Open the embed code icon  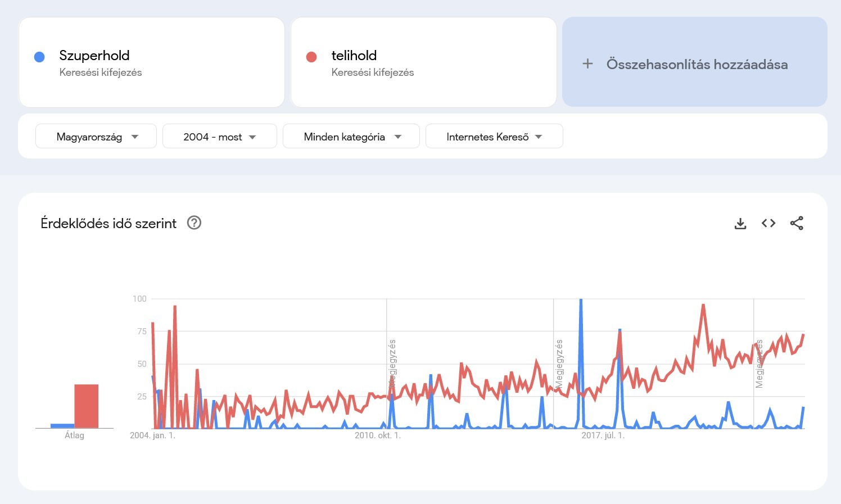pos(768,224)
